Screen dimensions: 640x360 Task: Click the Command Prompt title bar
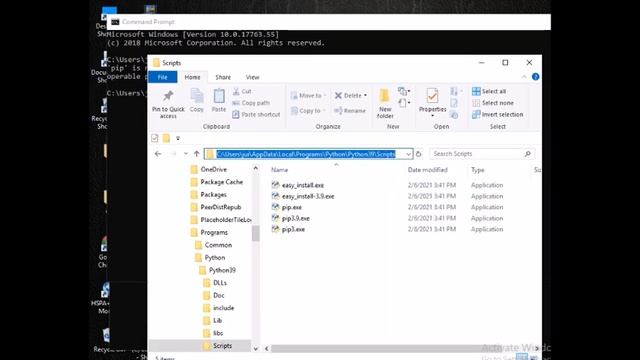pos(330,22)
